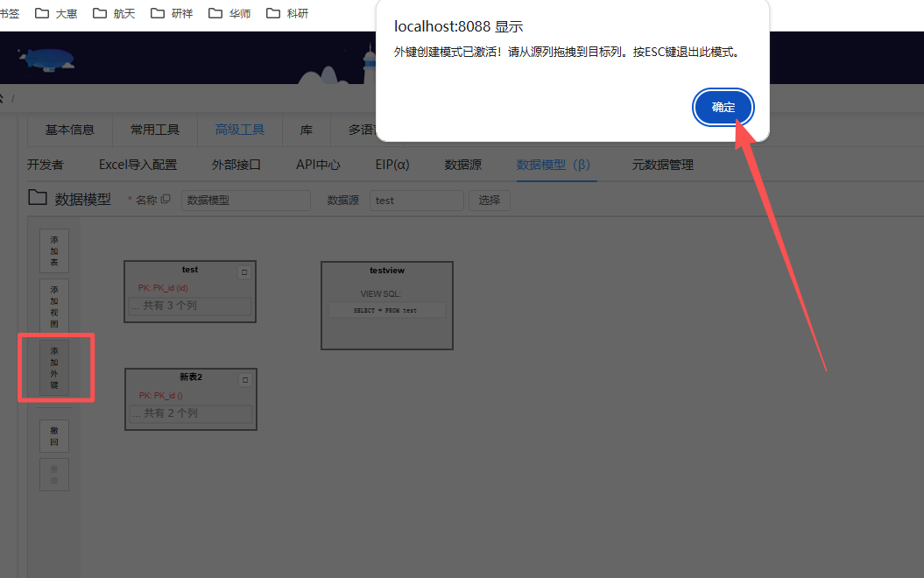Open the 华师 bookmark folder
The image size is (924, 578).
[229, 13]
